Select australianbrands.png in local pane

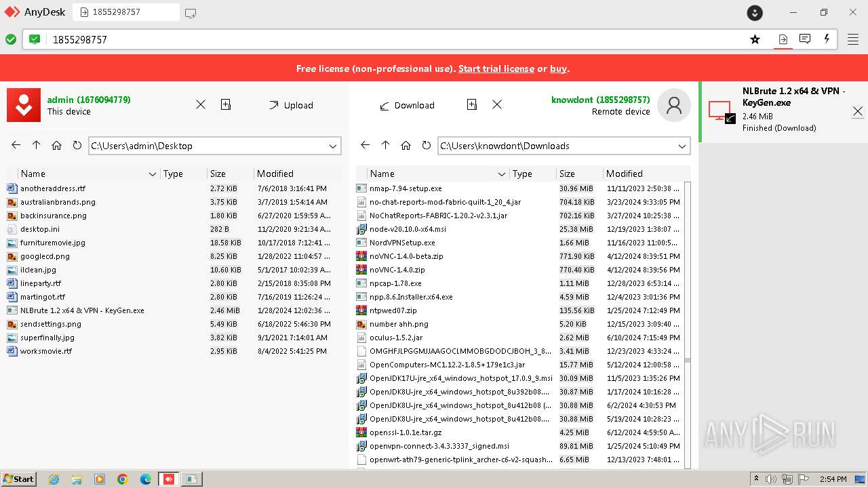tap(58, 202)
